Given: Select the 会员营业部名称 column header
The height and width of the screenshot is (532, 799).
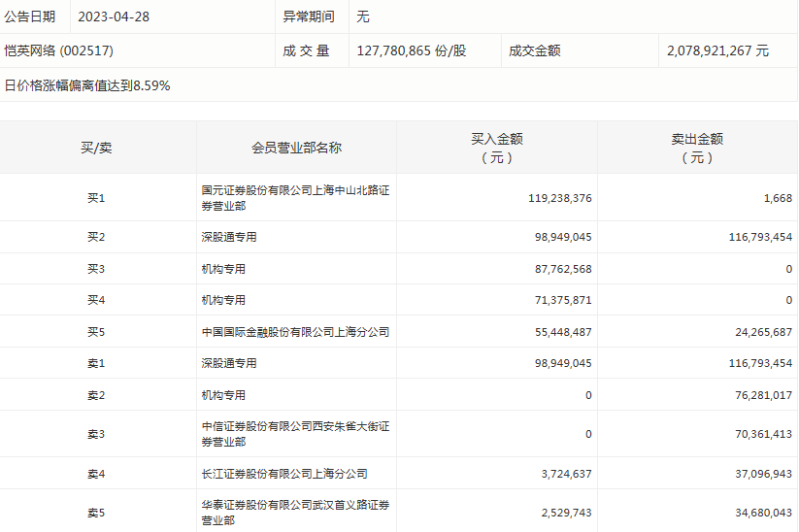Looking at the screenshot, I should [296, 148].
